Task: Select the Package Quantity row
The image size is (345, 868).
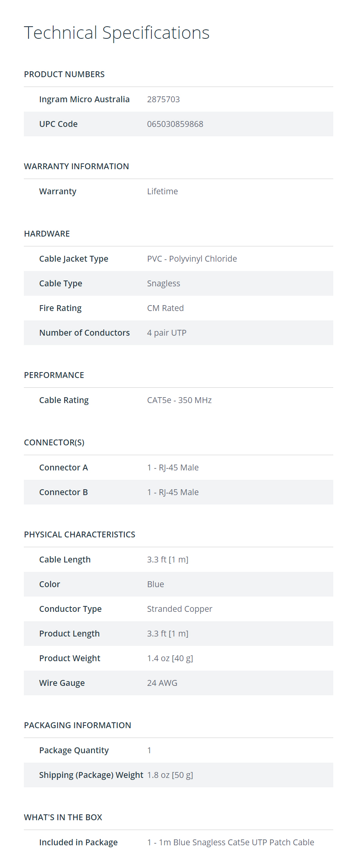Action: [178, 750]
